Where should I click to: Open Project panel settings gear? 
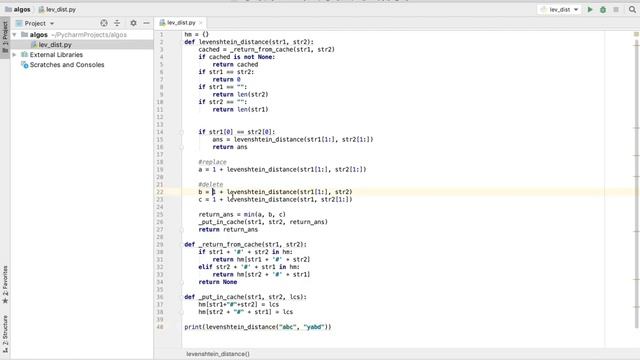[x=133, y=23]
